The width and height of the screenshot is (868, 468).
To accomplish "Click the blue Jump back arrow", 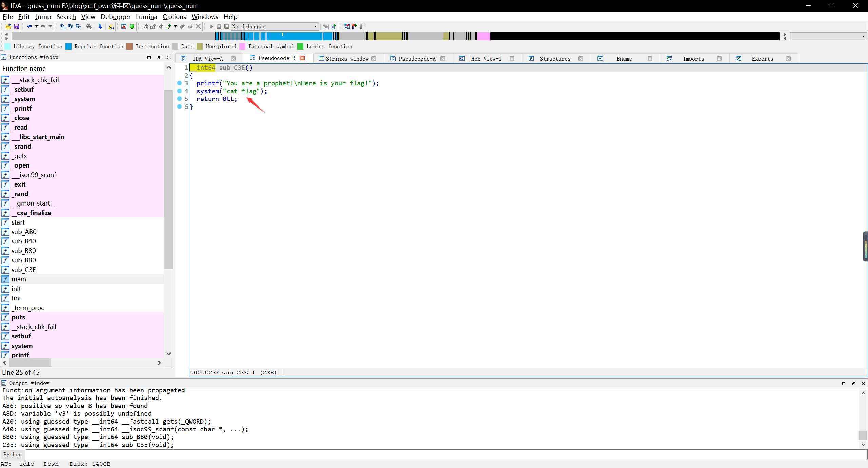I will click(x=29, y=26).
